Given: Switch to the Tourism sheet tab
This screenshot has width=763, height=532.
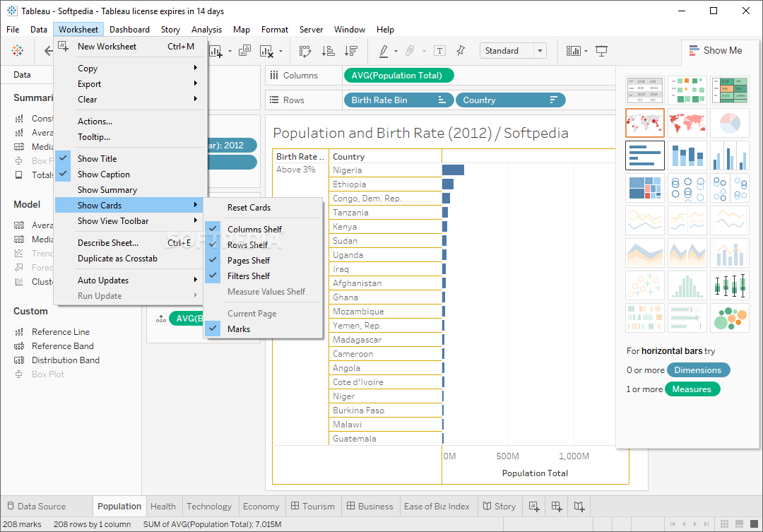Looking at the screenshot, I should 313,506.
